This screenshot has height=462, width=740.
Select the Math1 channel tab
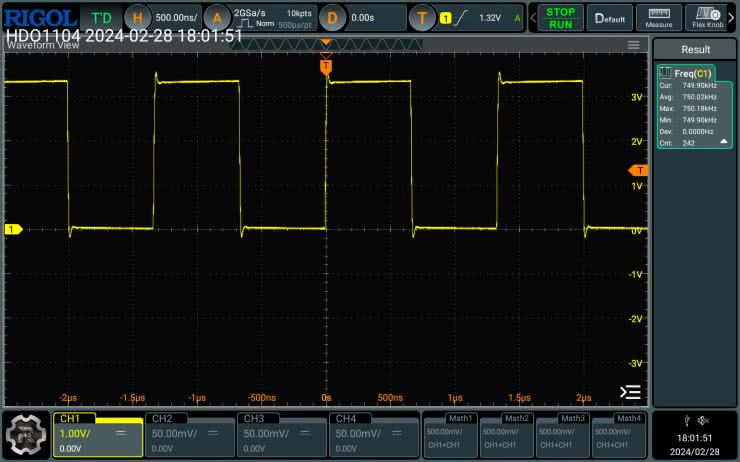450,433
